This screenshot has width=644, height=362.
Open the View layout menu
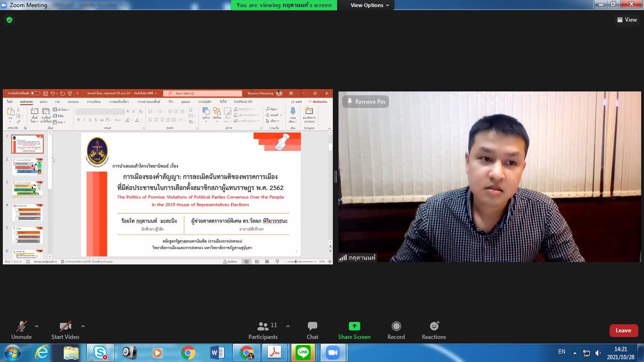click(x=627, y=20)
